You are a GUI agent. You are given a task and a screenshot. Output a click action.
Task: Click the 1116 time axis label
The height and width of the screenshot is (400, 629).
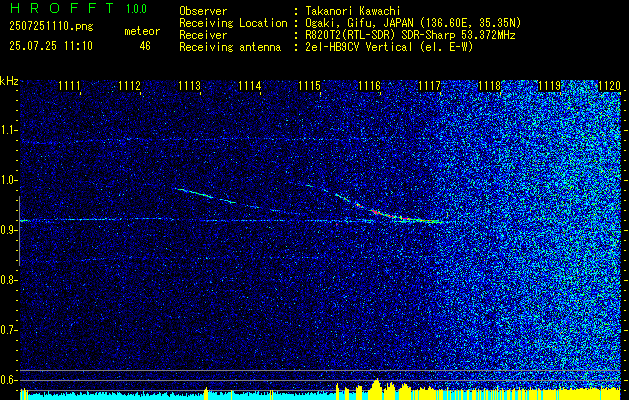coord(369,86)
